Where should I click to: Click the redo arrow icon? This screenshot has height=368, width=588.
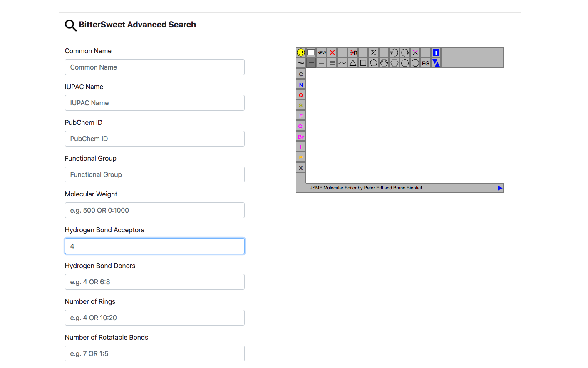click(405, 52)
